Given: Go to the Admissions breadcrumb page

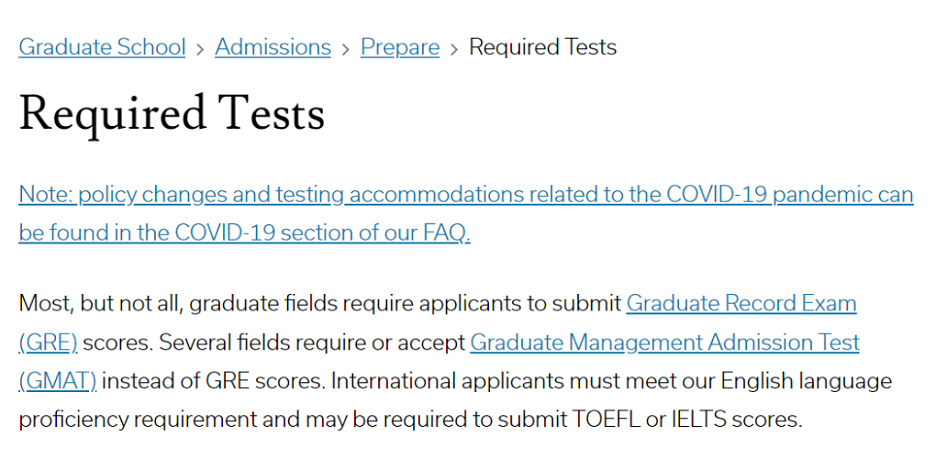Looking at the screenshot, I should [273, 47].
